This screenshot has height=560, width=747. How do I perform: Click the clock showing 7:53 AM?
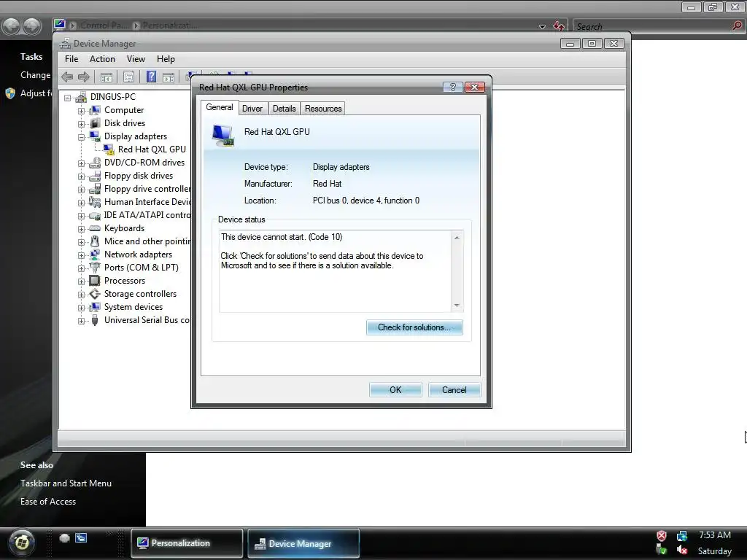coord(715,535)
